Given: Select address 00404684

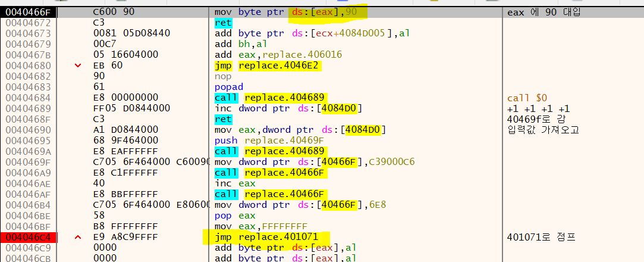Looking at the screenshot, I should [29, 98].
